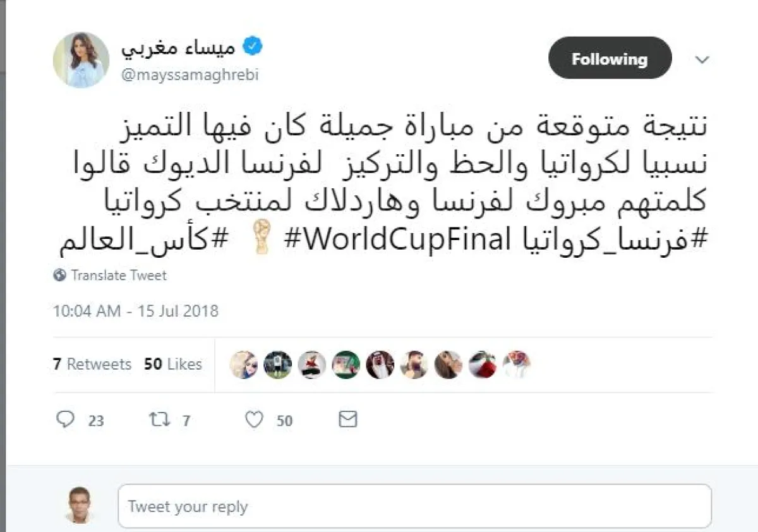Expand the tweet options chevron
The width and height of the screenshot is (758, 532).
[x=702, y=59]
